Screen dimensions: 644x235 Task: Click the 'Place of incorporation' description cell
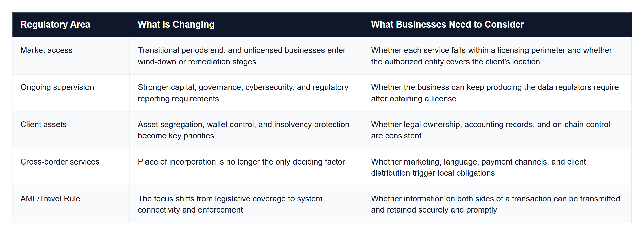pyautogui.click(x=246, y=167)
